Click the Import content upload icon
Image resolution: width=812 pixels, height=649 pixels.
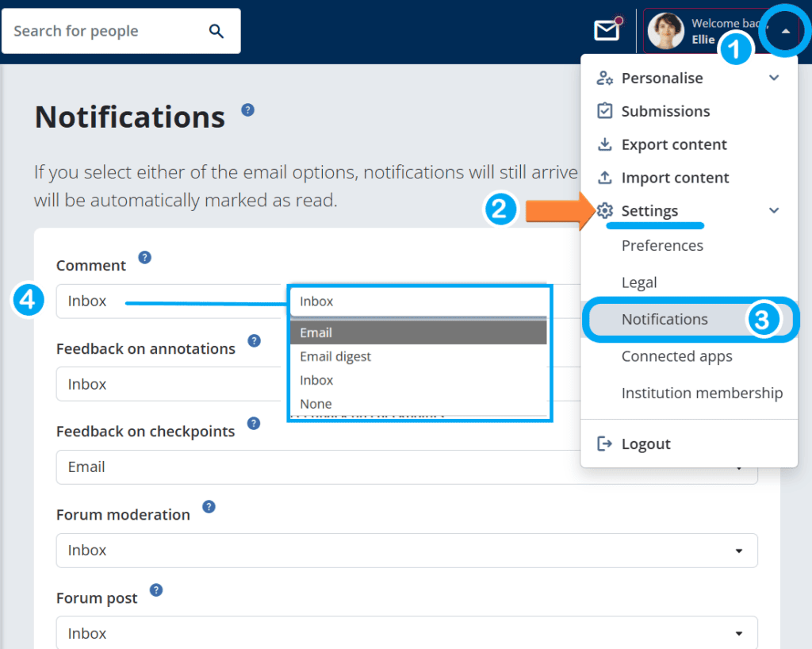(x=604, y=177)
